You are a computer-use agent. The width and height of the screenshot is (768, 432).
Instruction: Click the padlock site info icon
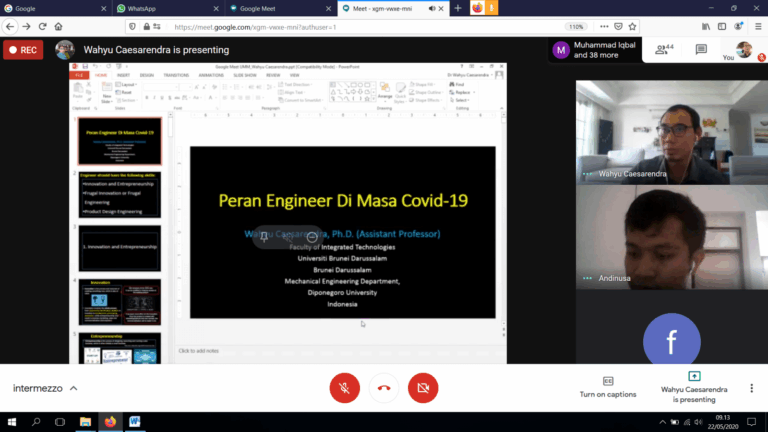(146, 27)
